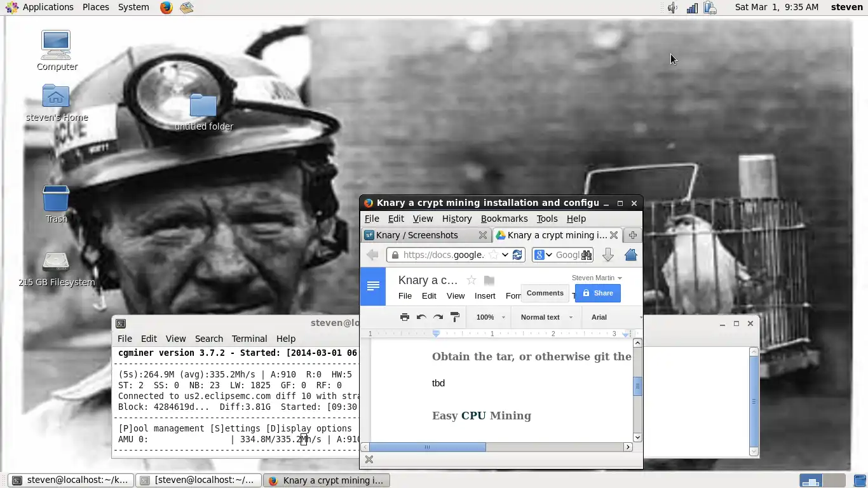Bookmark this page with the URL star
The width and height of the screenshot is (868, 488).
(x=493, y=255)
